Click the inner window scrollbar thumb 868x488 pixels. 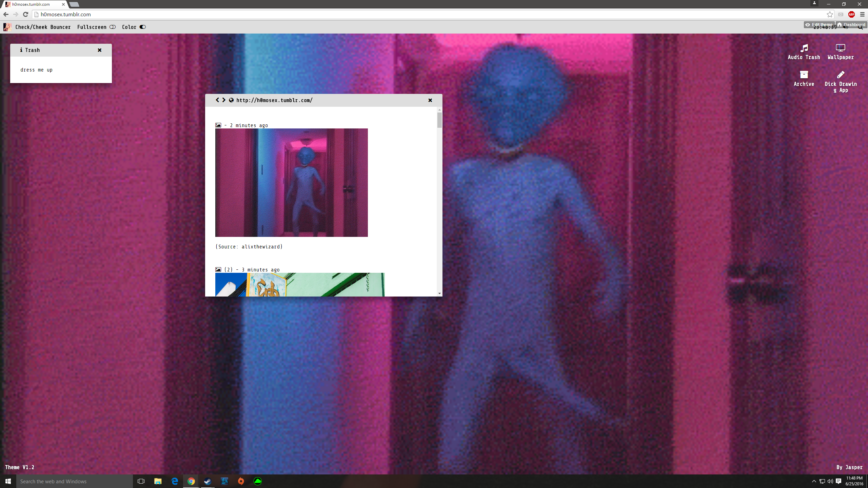click(x=439, y=120)
